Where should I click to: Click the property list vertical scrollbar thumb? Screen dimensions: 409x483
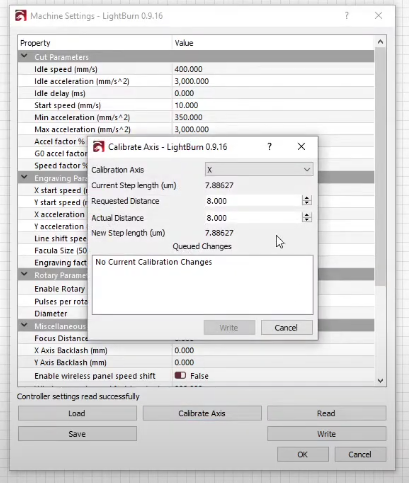tap(380, 167)
